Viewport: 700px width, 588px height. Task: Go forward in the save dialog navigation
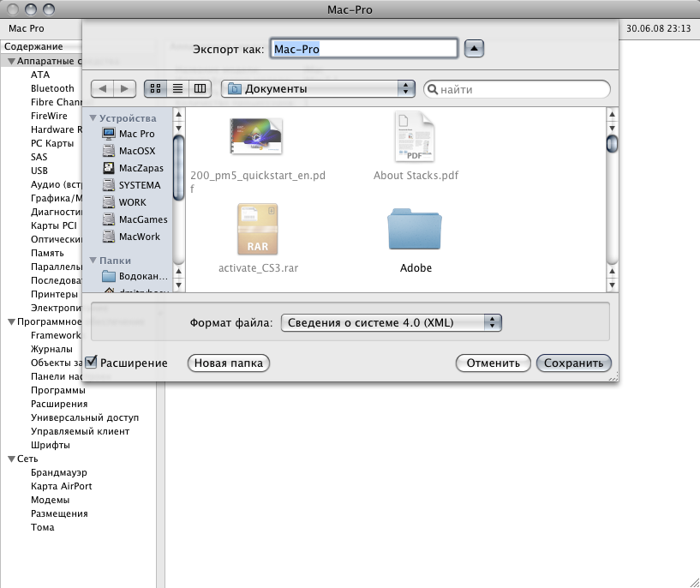(124, 88)
